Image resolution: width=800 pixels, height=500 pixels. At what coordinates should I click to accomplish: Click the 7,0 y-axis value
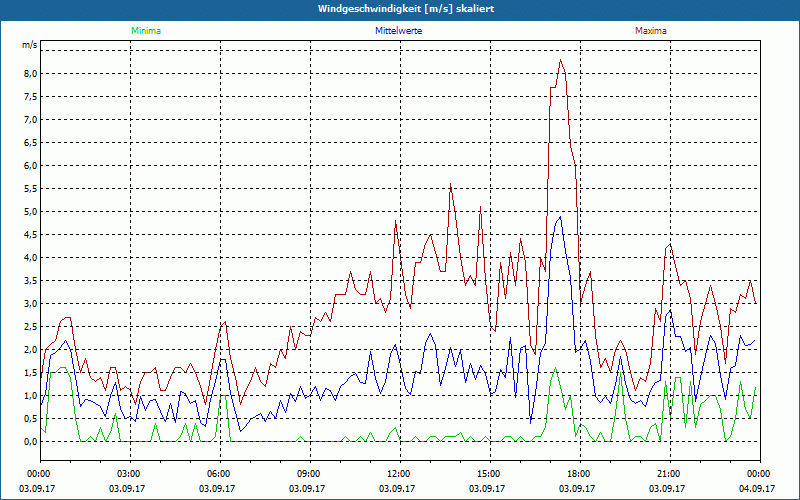[31, 119]
